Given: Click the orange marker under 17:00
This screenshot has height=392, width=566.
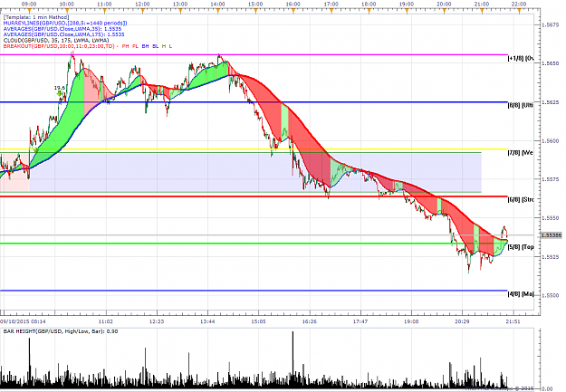Looking at the screenshot, I should (x=331, y=12).
